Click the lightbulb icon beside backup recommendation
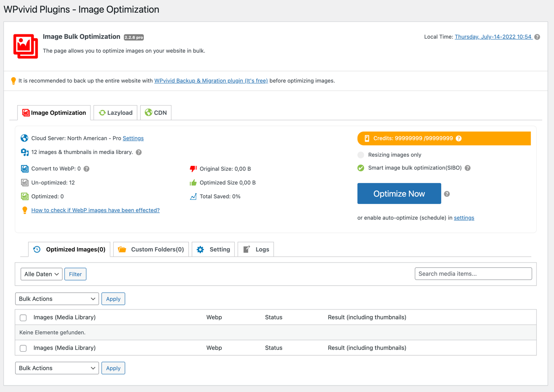554x392 pixels. pos(13,81)
